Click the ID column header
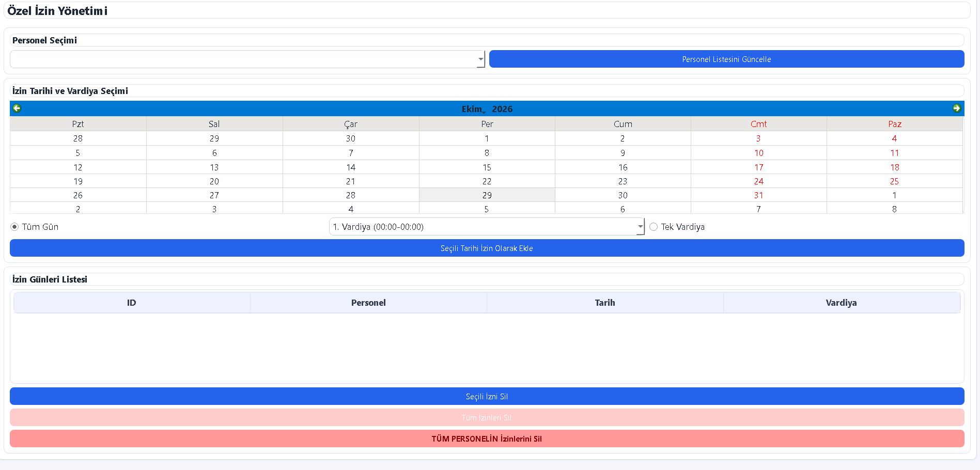 tap(132, 303)
